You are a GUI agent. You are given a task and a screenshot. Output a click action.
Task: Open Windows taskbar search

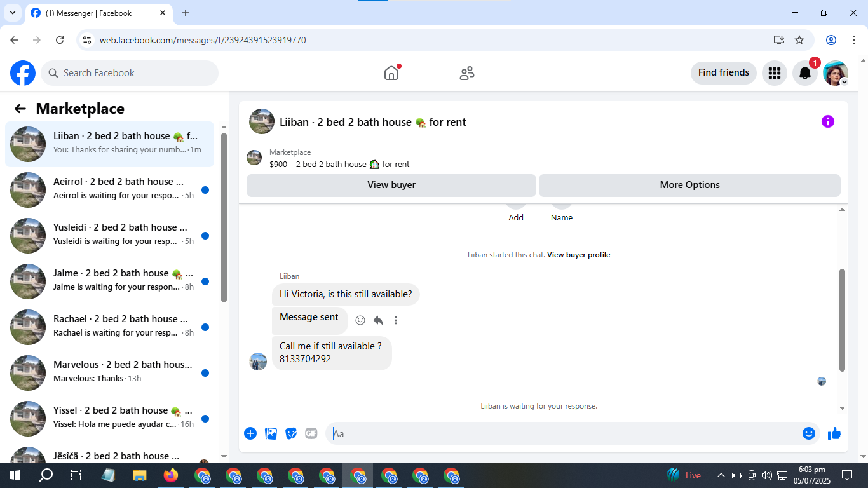click(x=46, y=475)
